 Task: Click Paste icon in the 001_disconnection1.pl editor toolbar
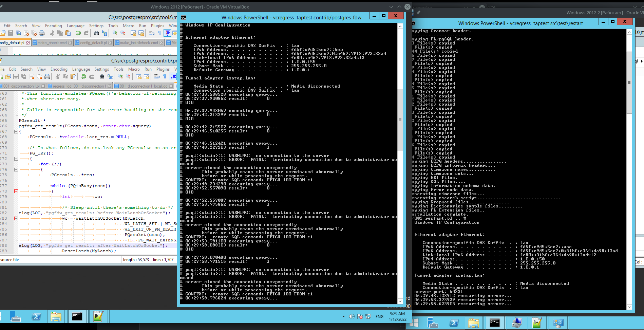(x=73, y=76)
